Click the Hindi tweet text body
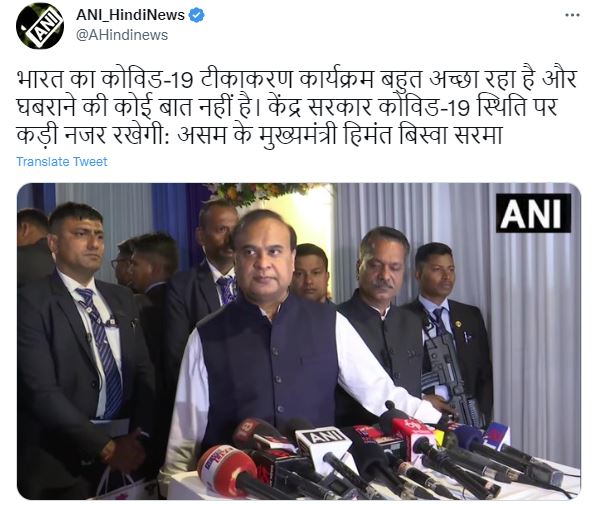 tap(297, 107)
